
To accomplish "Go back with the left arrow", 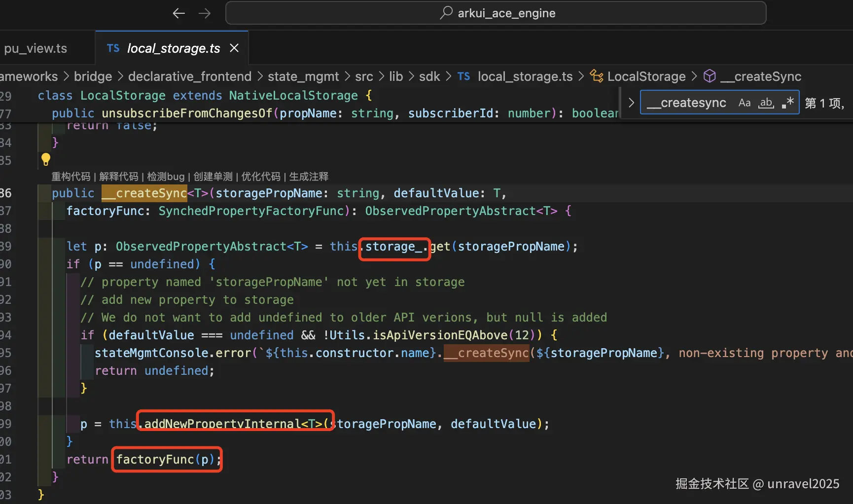I will coord(178,13).
